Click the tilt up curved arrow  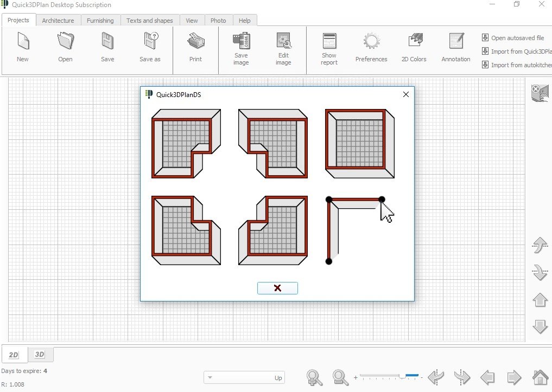(x=540, y=245)
